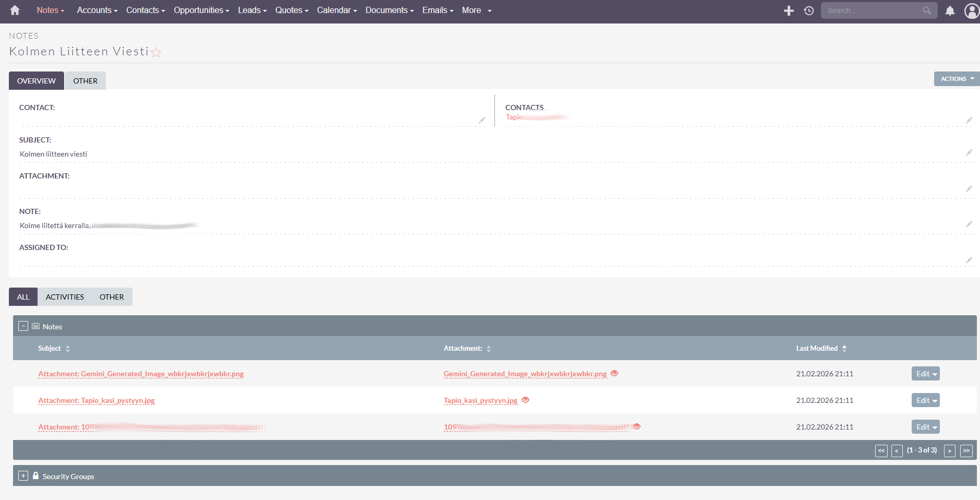The height and width of the screenshot is (500, 980).
Task: Switch to the Activities subpanel tab
Action: tap(65, 297)
